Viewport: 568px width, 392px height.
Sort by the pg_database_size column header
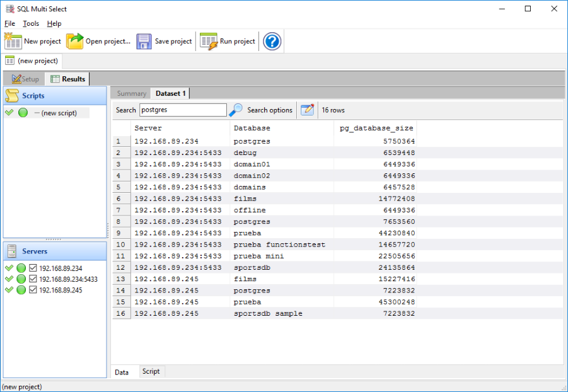[x=376, y=128]
